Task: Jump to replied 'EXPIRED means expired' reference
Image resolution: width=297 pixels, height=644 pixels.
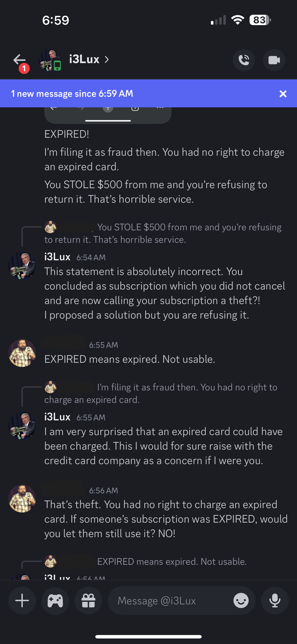Action: tap(146, 562)
